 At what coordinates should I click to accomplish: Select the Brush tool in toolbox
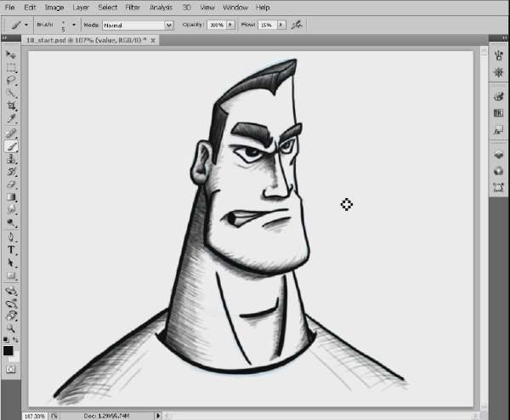point(11,146)
